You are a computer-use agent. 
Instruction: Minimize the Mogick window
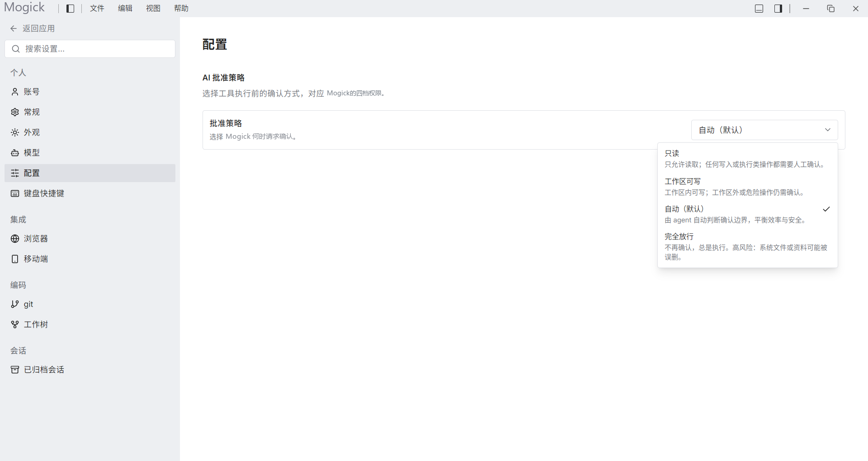coord(806,9)
